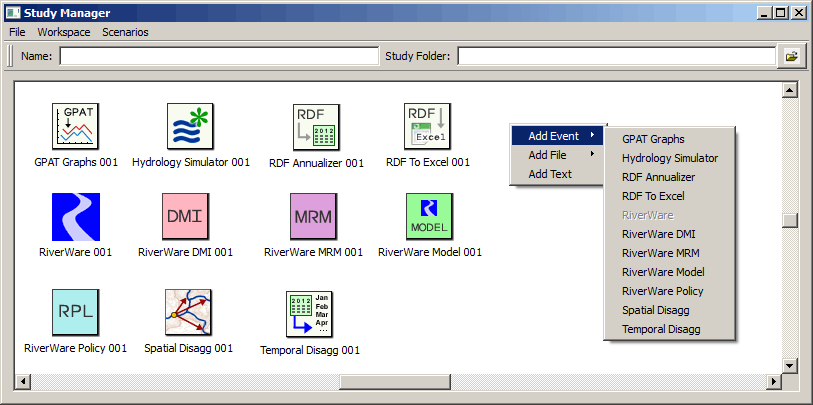Add a Spatial Disagg event
Image resolution: width=813 pixels, height=405 pixels.
click(669, 310)
